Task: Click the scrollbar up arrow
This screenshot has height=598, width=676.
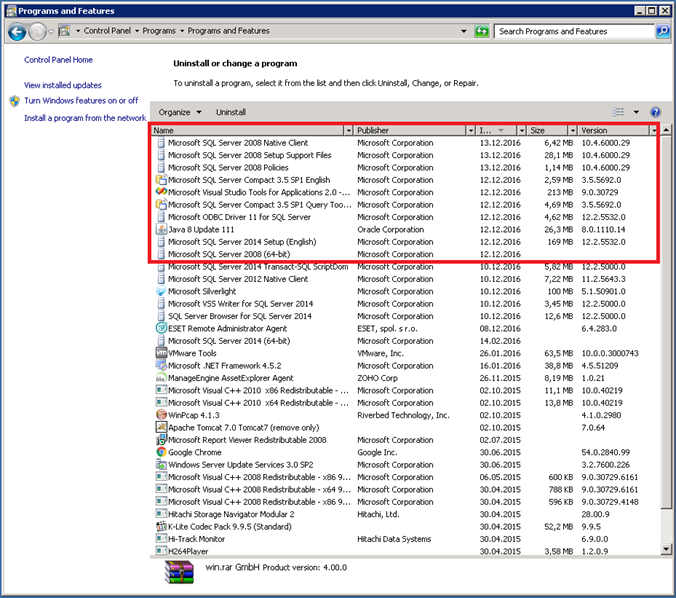Action: [666, 130]
